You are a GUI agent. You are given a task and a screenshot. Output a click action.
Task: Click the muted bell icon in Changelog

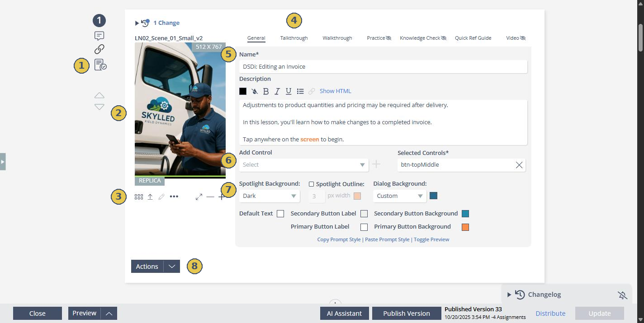pos(623,295)
